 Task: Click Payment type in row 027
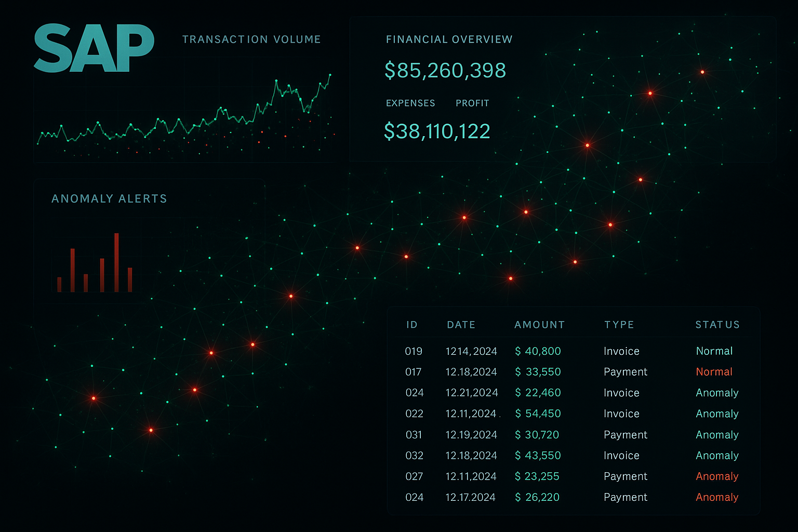[626, 476]
